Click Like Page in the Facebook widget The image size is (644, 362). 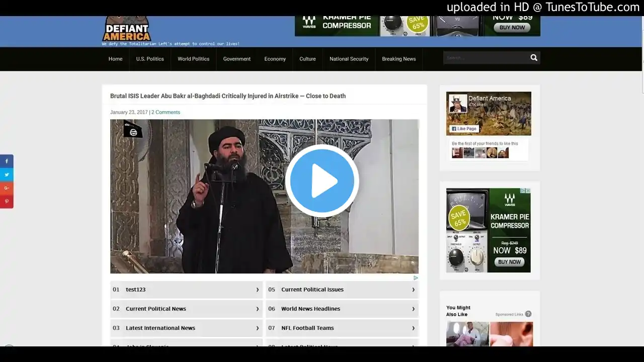464,129
